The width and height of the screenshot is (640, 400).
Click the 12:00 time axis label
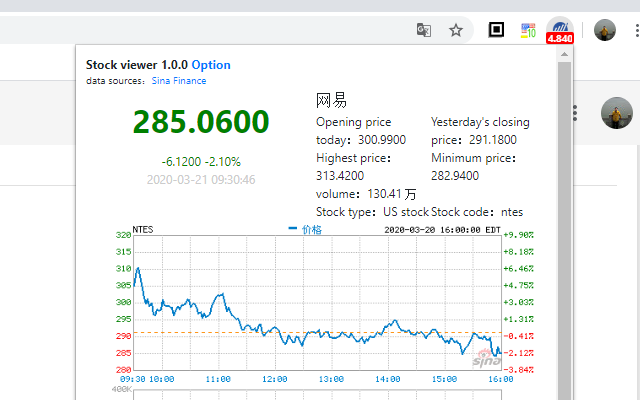coord(275,380)
